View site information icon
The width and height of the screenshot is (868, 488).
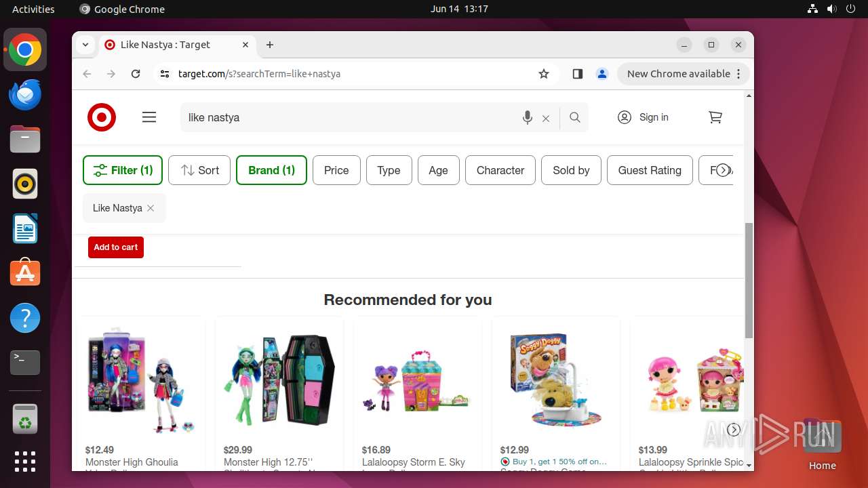coord(164,74)
